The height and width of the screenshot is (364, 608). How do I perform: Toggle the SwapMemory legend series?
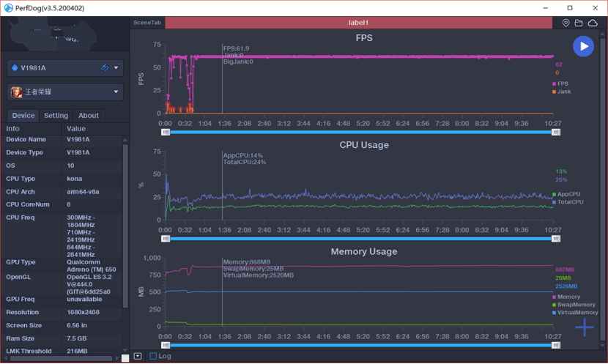click(574, 305)
